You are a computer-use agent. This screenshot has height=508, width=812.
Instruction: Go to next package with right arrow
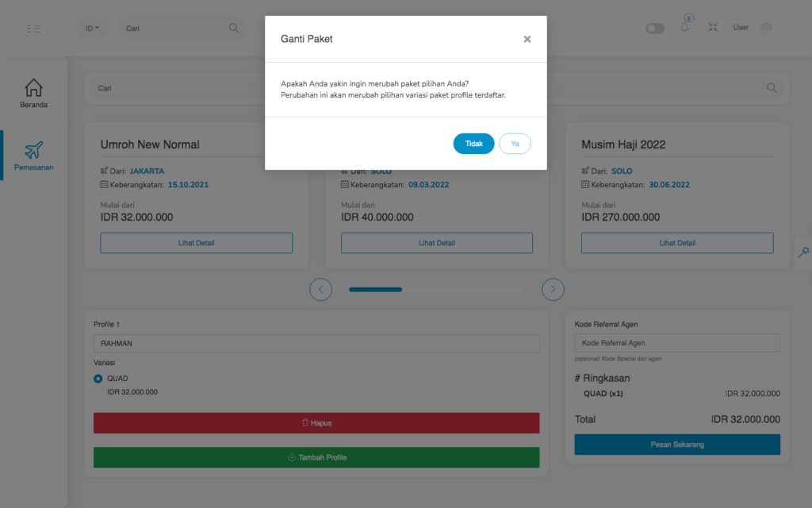(x=553, y=290)
